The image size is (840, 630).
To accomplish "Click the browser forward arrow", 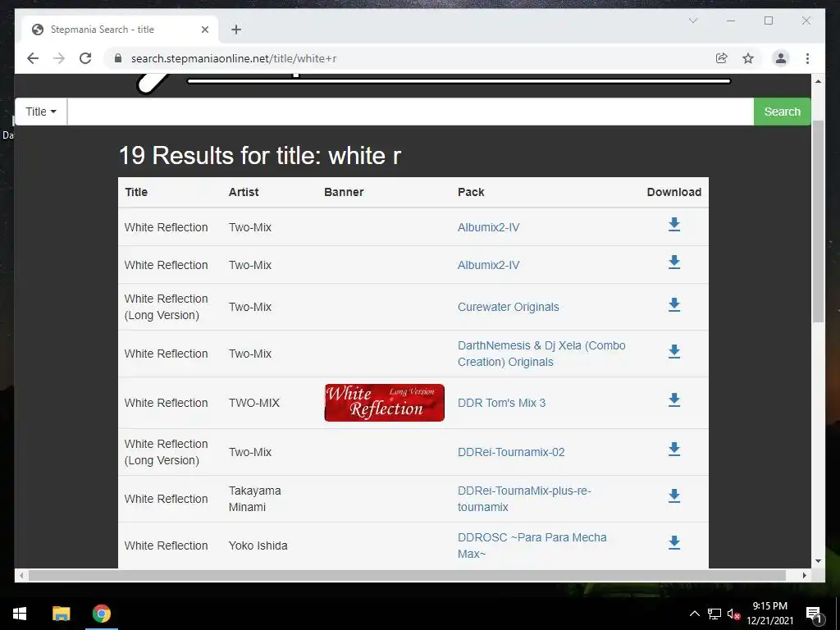I will 59,58.
